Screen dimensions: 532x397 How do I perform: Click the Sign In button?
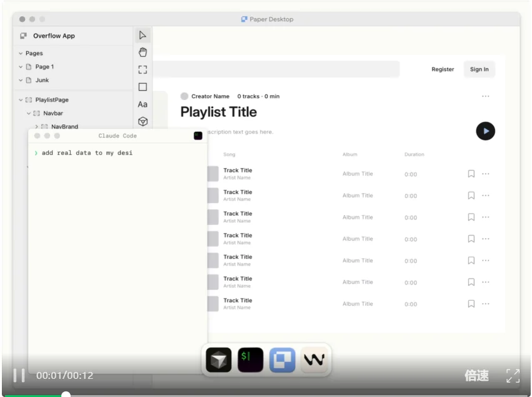click(x=479, y=69)
